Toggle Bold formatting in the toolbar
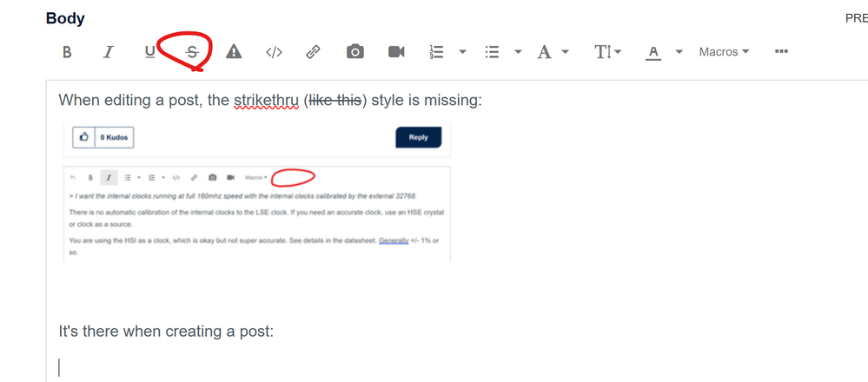 67,52
